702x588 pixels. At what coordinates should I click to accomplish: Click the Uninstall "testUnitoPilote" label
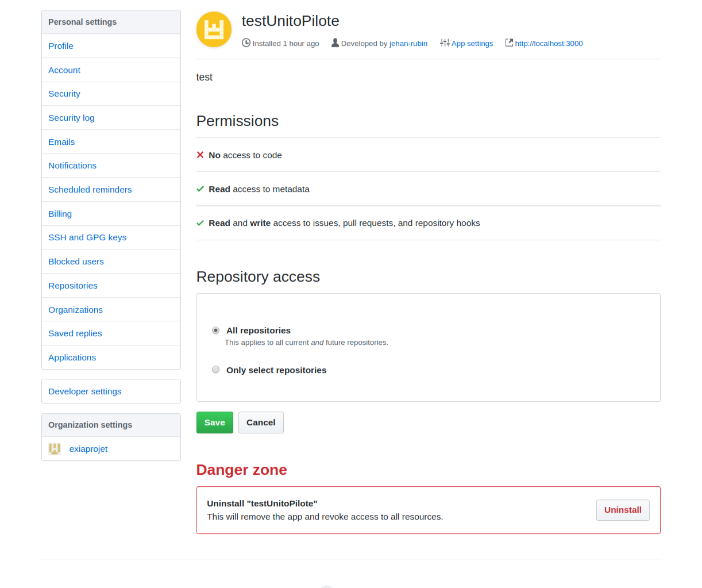point(262,504)
